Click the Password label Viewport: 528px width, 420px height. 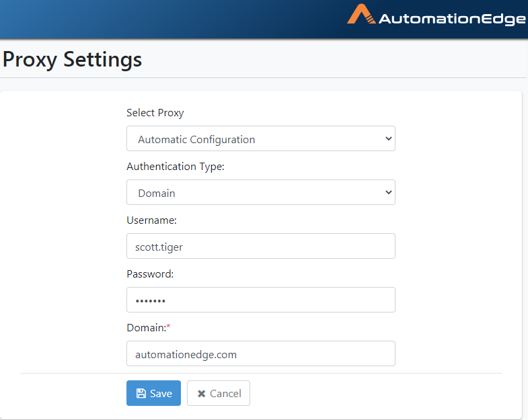(x=150, y=274)
